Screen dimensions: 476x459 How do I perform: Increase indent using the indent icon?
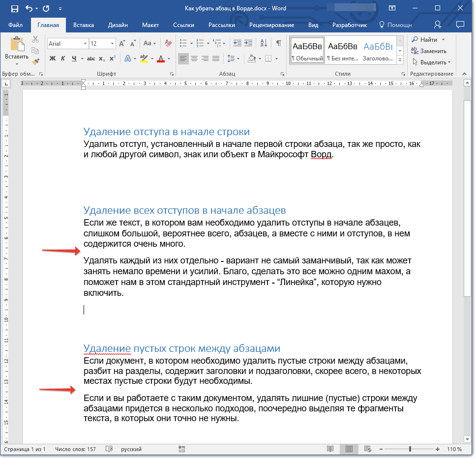pyautogui.click(x=248, y=43)
